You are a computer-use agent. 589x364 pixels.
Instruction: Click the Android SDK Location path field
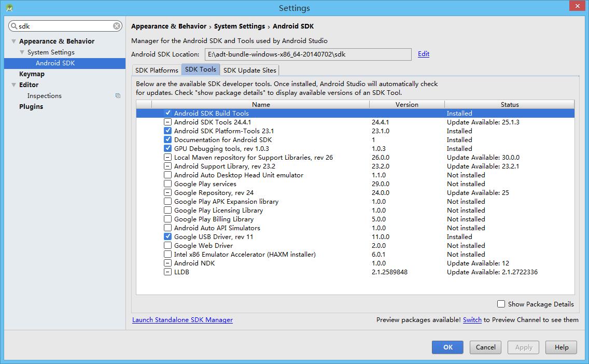[308, 54]
